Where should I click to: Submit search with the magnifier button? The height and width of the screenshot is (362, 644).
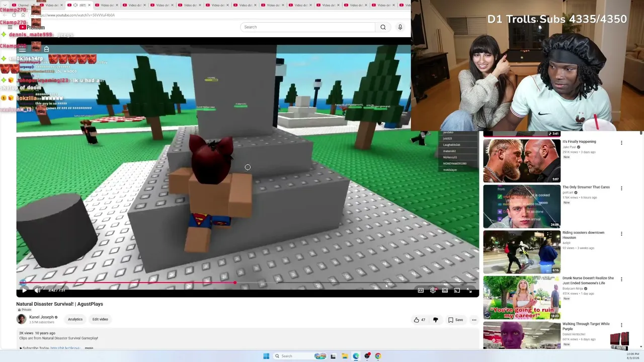(x=383, y=27)
